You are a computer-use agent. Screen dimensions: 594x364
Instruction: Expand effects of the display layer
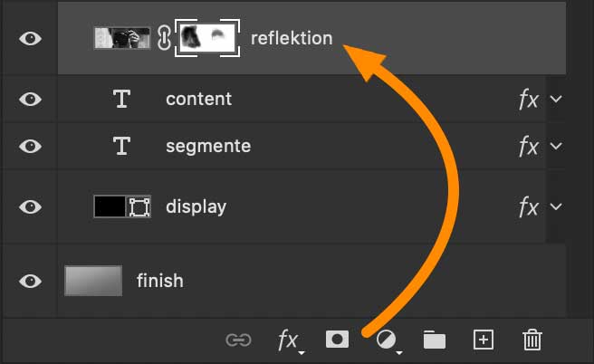coord(556,206)
